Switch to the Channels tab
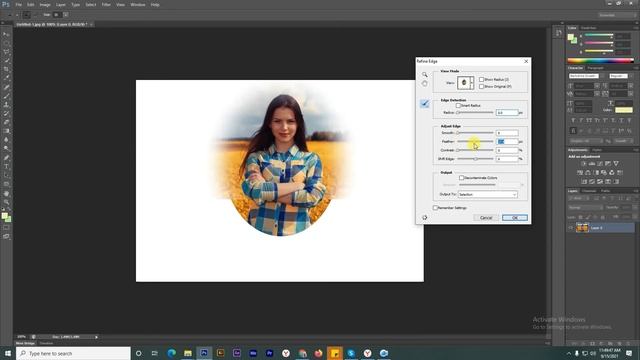Screen dimensions: 640x360 (x=589, y=191)
